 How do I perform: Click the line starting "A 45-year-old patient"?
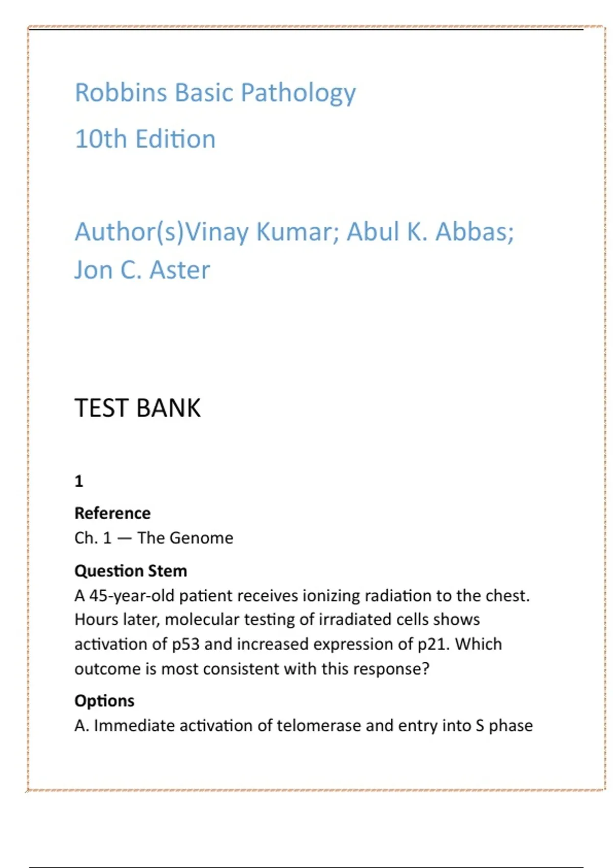[302, 595]
